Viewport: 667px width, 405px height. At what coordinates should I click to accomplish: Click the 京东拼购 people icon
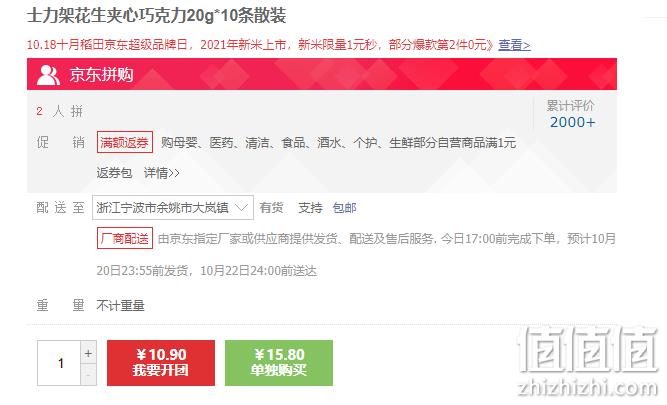point(48,75)
